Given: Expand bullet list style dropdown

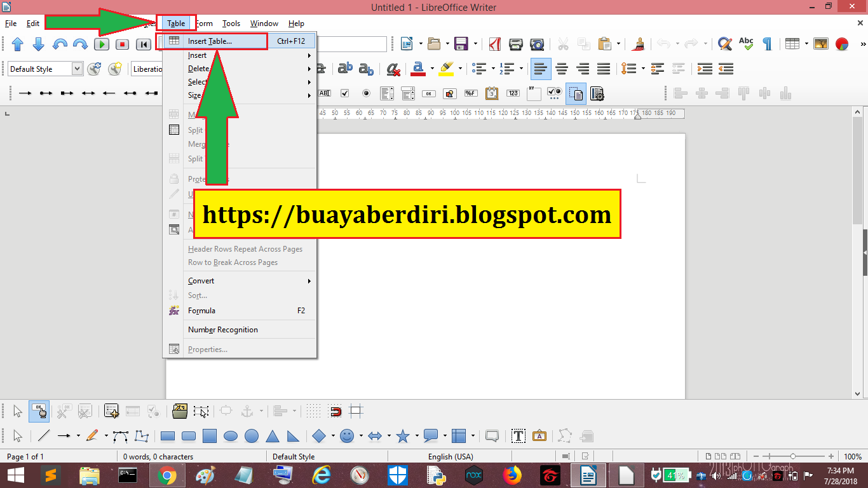Looking at the screenshot, I should tap(494, 69).
